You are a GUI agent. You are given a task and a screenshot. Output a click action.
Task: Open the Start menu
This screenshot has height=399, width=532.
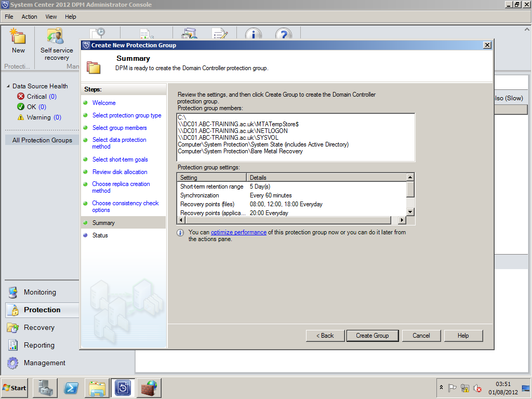pyautogui.click(x=15, y=388)
